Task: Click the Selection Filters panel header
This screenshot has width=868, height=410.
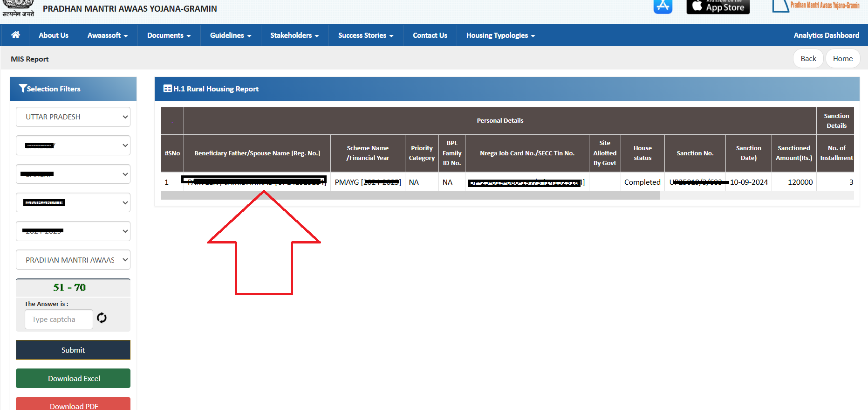Action: click(x=73, y=89)
